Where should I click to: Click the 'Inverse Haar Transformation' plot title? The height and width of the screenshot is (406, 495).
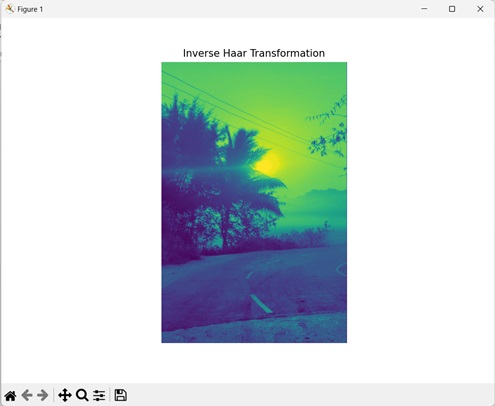254,53
